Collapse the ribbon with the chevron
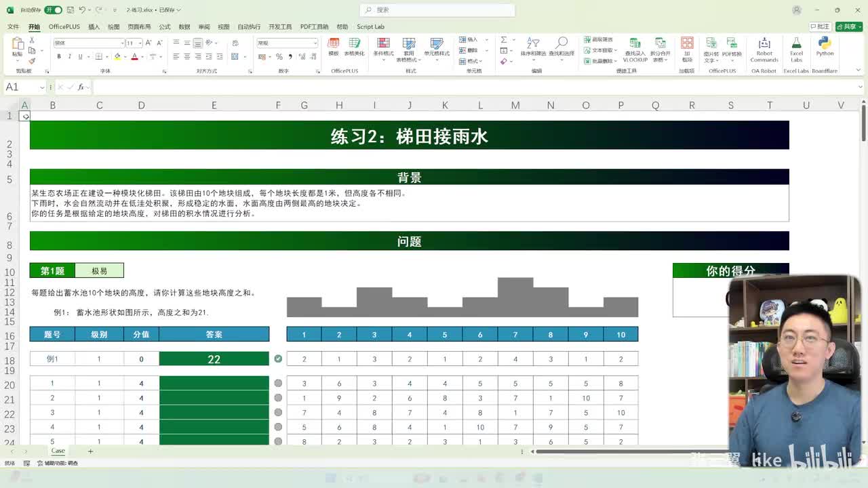868x488 pixels. pyautogui.click(x=860, y=70)
